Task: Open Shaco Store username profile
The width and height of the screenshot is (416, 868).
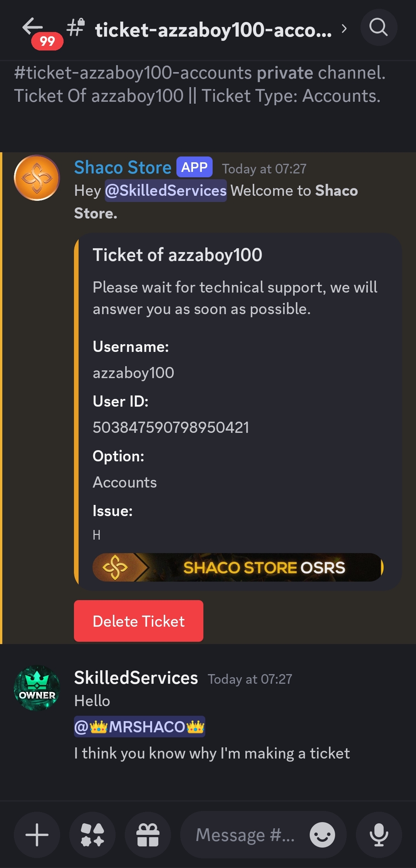Action: pyautogui.click(x=122, y=167)
